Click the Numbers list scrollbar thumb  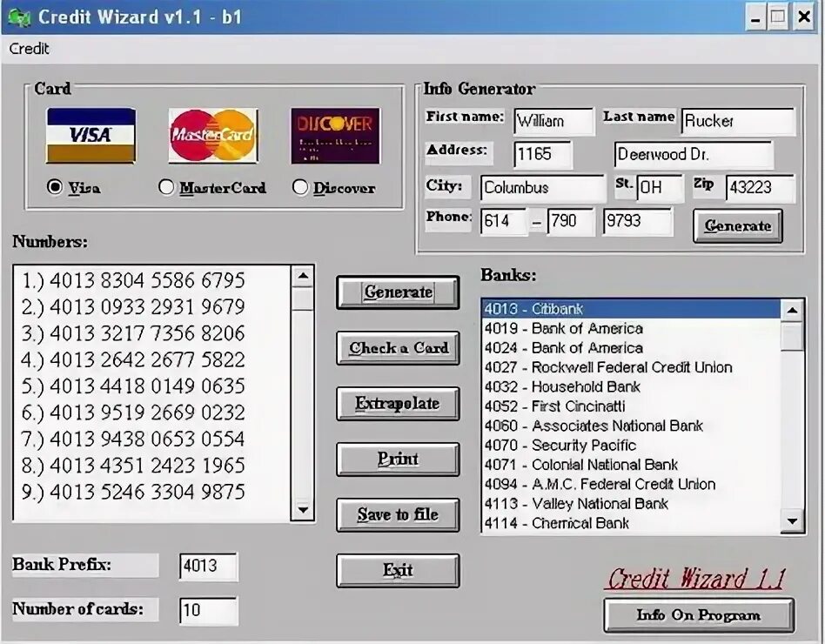point(303,299)
